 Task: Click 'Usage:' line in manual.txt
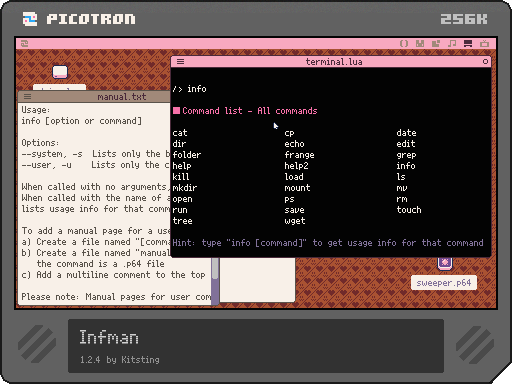36,110
